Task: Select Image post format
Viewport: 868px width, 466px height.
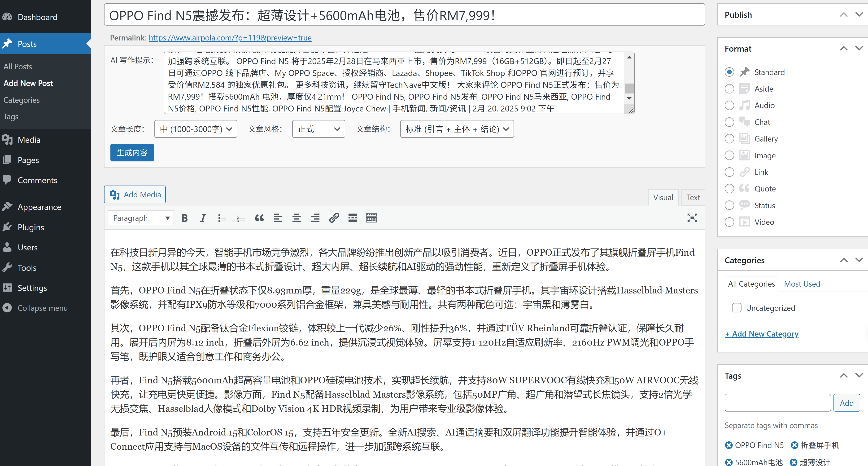Action: coord(729,155)
